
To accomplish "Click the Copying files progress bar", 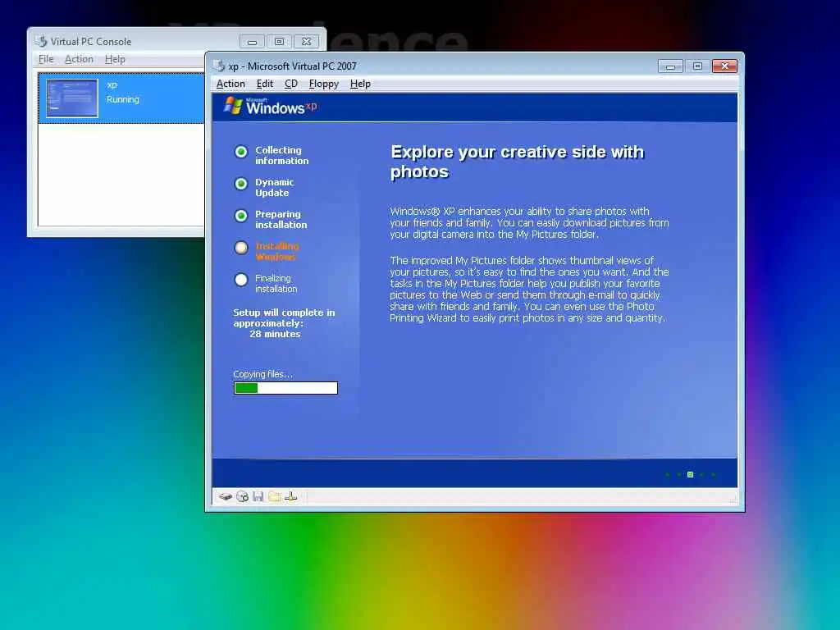I will [x=285, y=388].
